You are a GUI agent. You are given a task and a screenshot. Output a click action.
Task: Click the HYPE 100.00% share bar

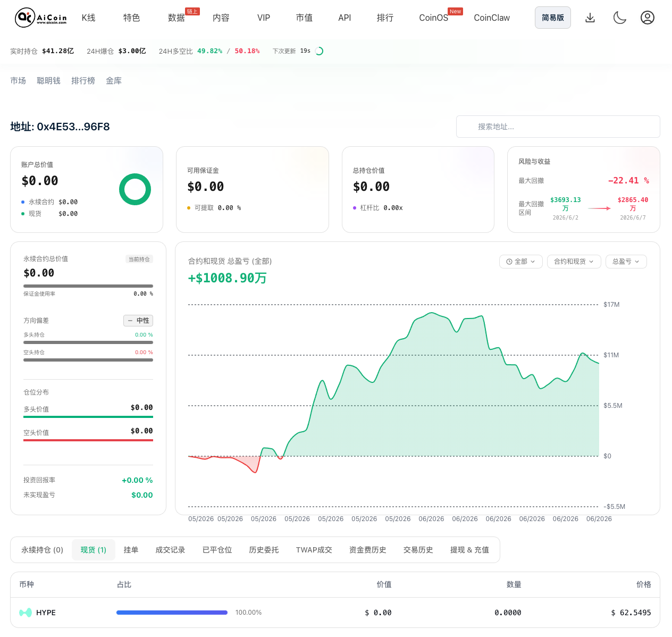pos(172,613)
